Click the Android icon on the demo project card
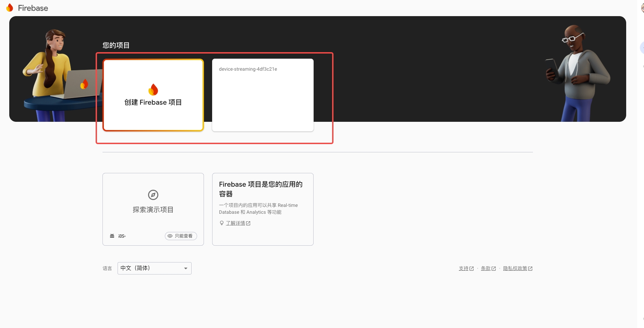 click(x=112, y=236)
